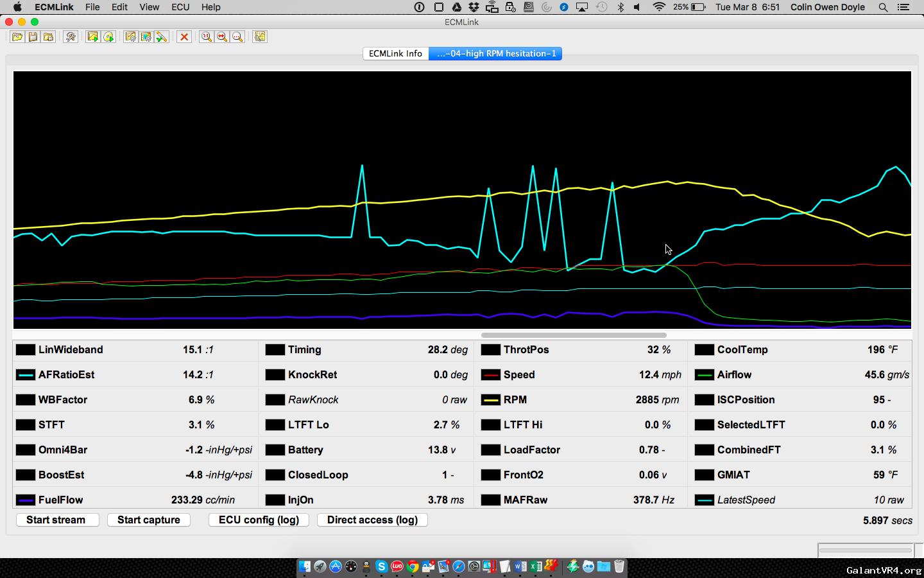Click the magnifier icon with ellipsis

(237, 37)
